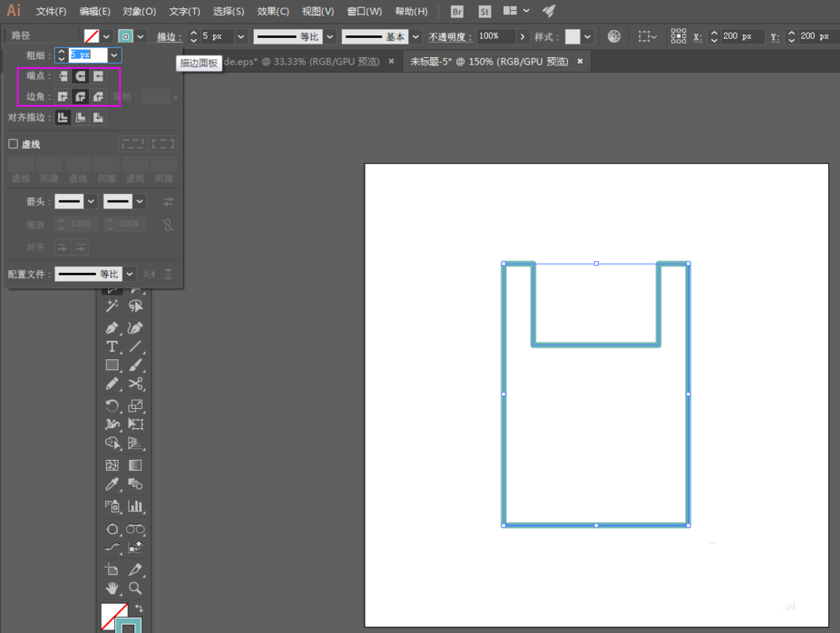Screen dimensions: 840x633
Task: Click the Adobe Stock St icon
Action: tap(485, 12)
